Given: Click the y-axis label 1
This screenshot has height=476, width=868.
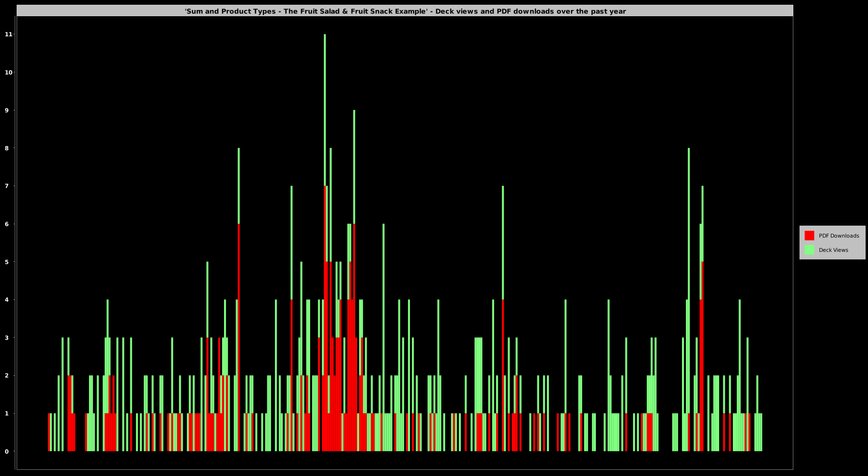Looking at the screenshot, I should (7, 413).
